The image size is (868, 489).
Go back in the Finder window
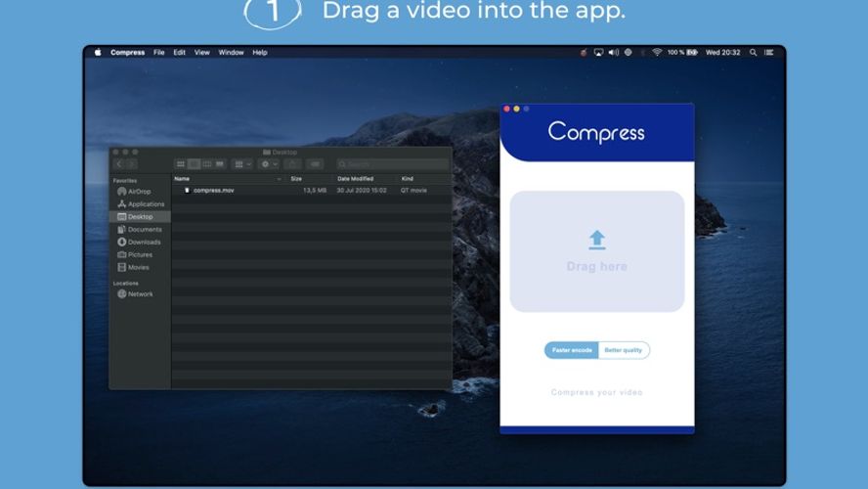pyautogui.click(x=119, y=164)
